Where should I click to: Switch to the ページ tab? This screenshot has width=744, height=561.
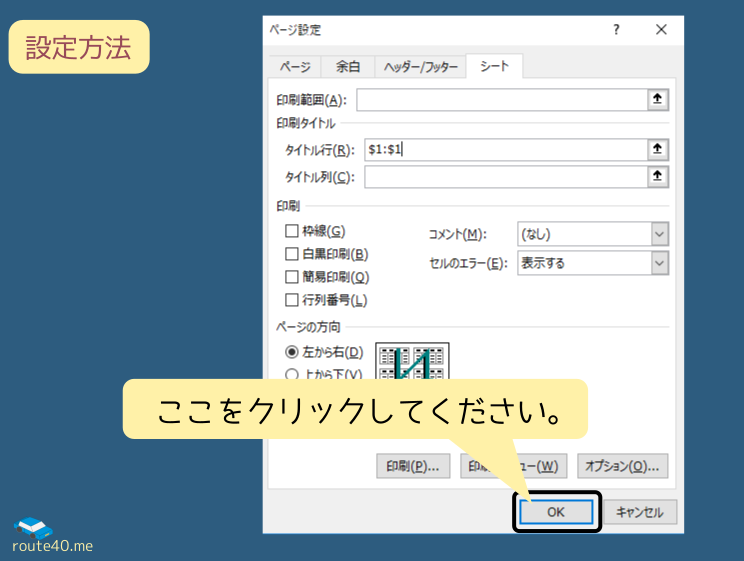point(295,67)
